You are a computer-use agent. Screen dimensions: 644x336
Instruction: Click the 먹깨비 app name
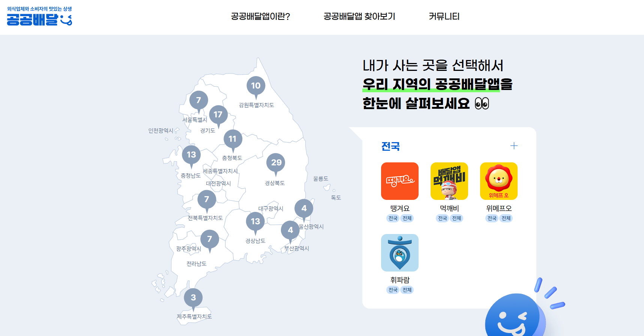pyautogui.click(x=449, y=208)
